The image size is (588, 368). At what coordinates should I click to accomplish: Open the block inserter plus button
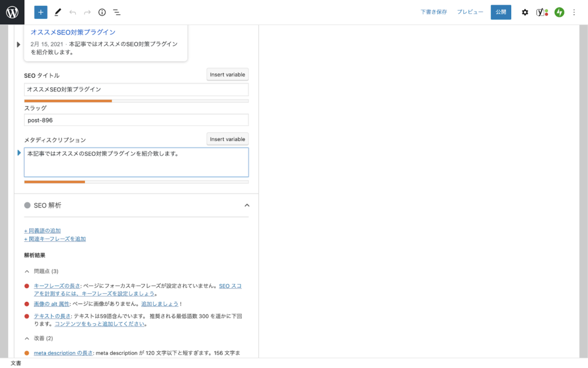pyautogui.click(x=41, y=12)
